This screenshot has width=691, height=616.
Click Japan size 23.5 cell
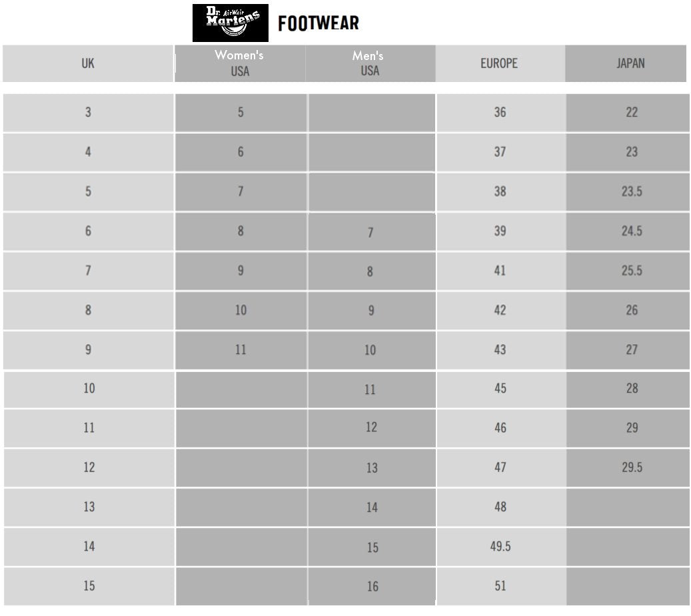[x=632, y=191]
